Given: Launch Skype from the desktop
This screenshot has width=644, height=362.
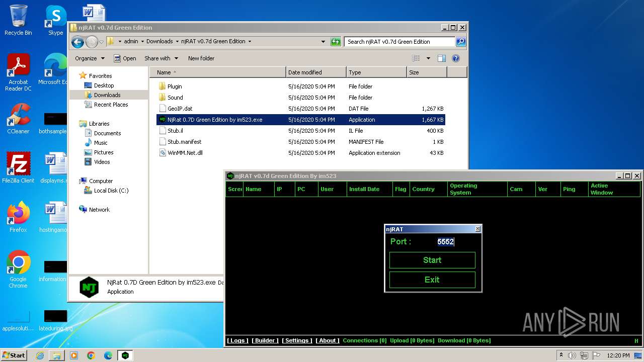Looking at the screenshot, I should click(55, 20).
